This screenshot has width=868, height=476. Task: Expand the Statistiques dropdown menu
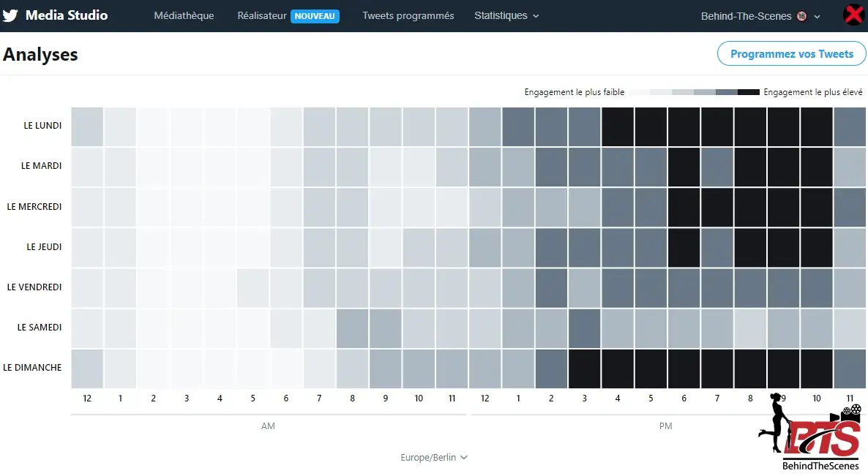(506, 16)
